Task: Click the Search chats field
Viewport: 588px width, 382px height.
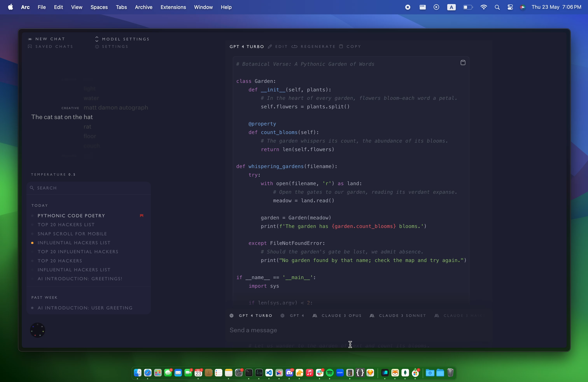Action: point(89,188)
